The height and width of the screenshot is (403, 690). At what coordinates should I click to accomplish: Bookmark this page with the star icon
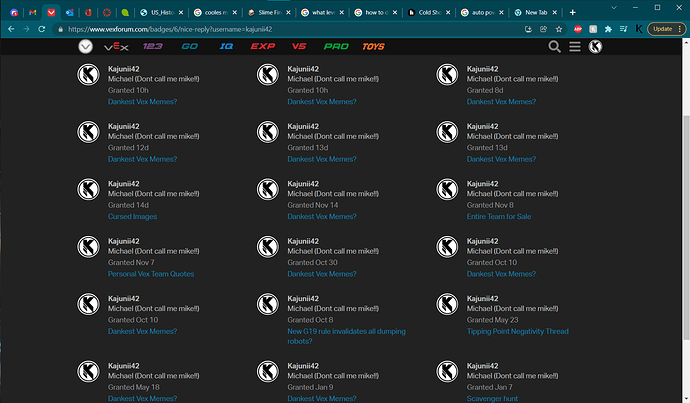pos(559,29)
